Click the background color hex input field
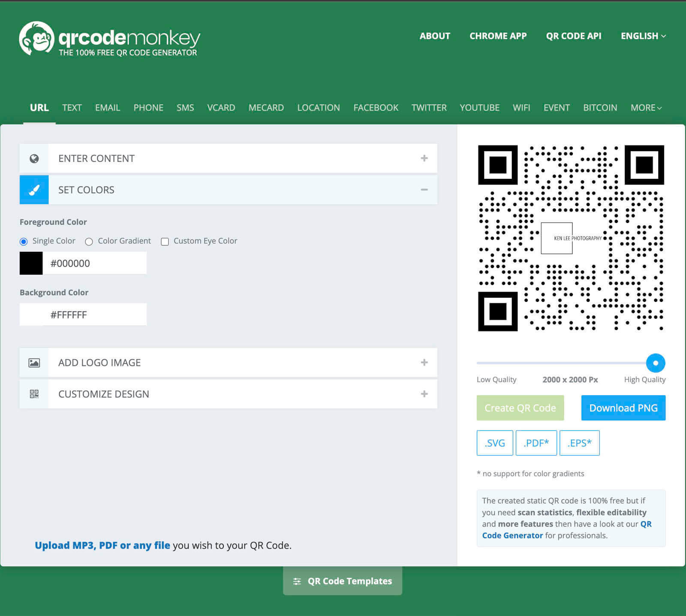 click(x=94, y=314)
